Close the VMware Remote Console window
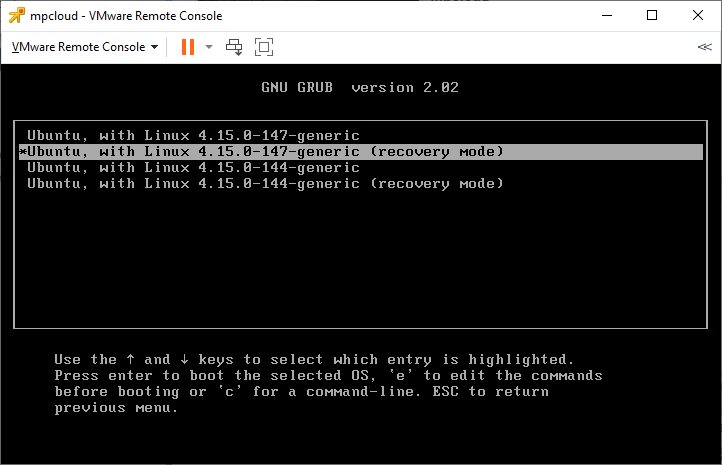Image resolution: width=722 pixels, height=465 pixels. (698, 15)
